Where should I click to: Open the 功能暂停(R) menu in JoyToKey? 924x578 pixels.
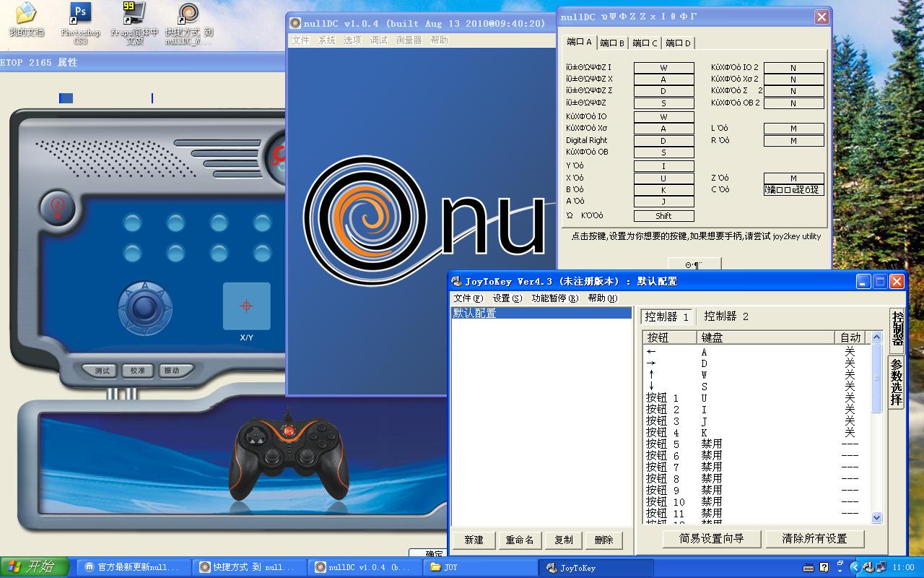coord(555,298)
